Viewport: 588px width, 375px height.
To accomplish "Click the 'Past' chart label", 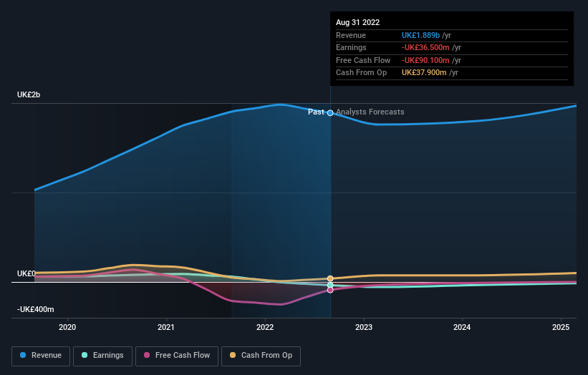I will tap(316, 112).
